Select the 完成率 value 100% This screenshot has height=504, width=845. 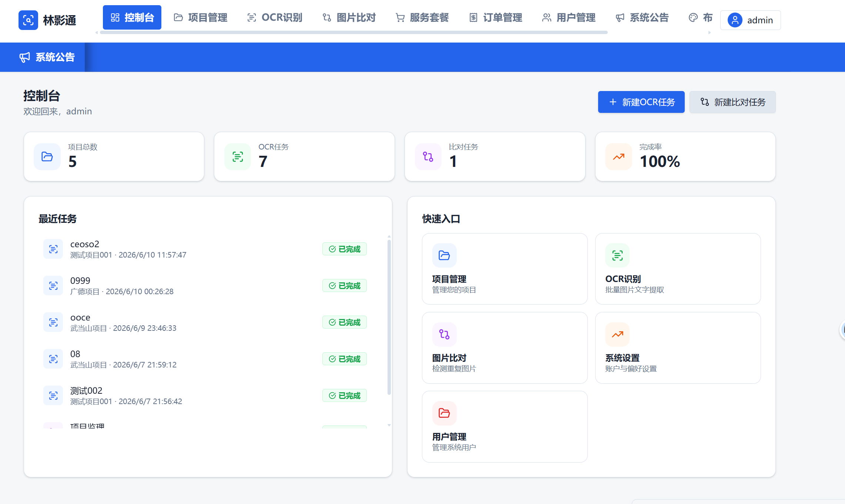(660, 162)
